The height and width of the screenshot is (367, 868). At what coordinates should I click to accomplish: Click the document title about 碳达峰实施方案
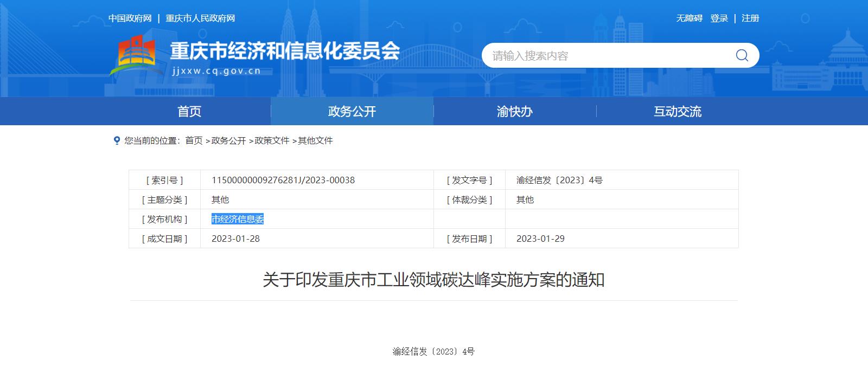click(x=433, y=280)
